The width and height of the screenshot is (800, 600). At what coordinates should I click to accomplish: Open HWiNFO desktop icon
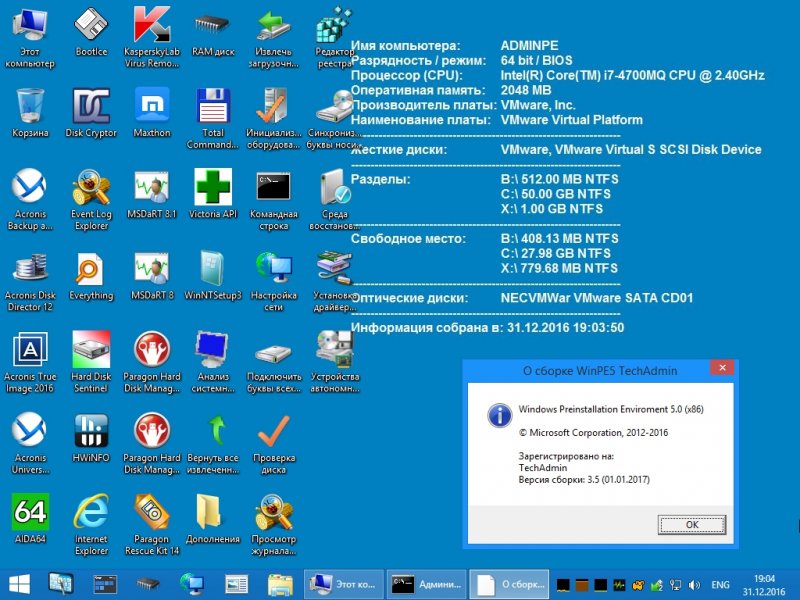click(91, 438)
